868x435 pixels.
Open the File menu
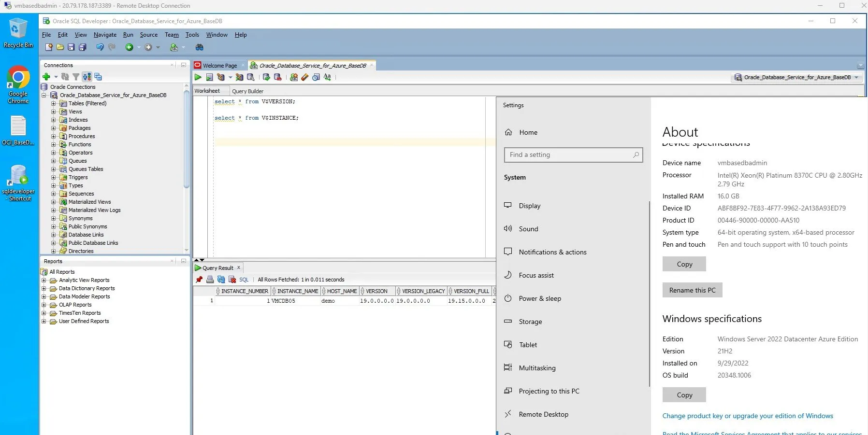[46, 35]
